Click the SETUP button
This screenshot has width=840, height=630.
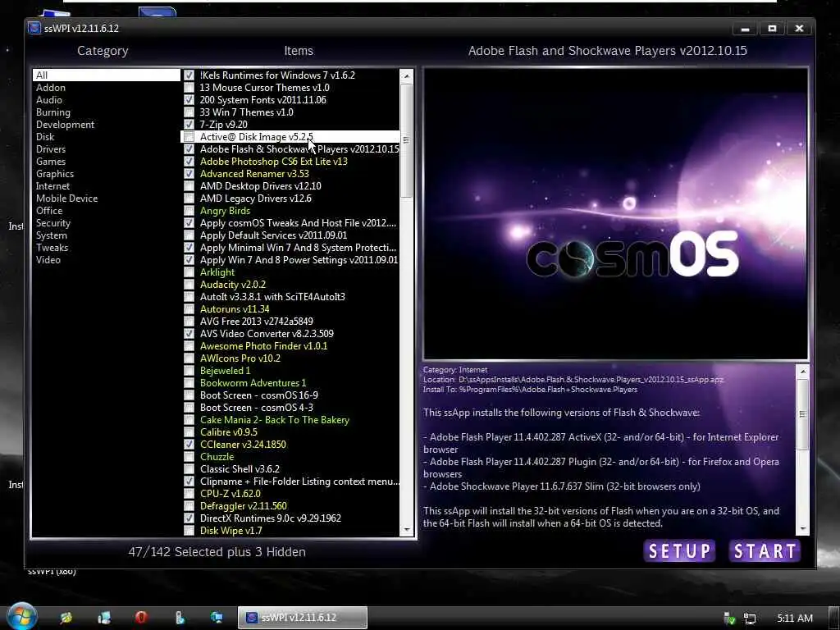(x=679, y=550)
